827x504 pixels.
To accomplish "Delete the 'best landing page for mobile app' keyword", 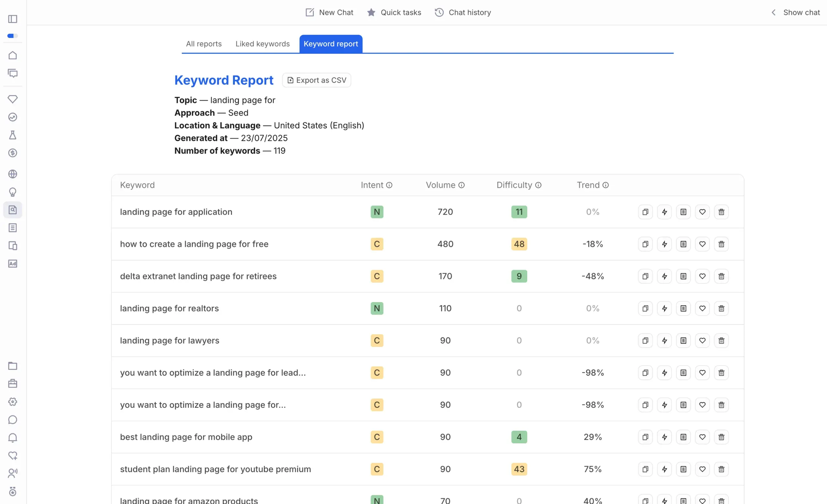I will pyautogui.click(x=721, y=437).
